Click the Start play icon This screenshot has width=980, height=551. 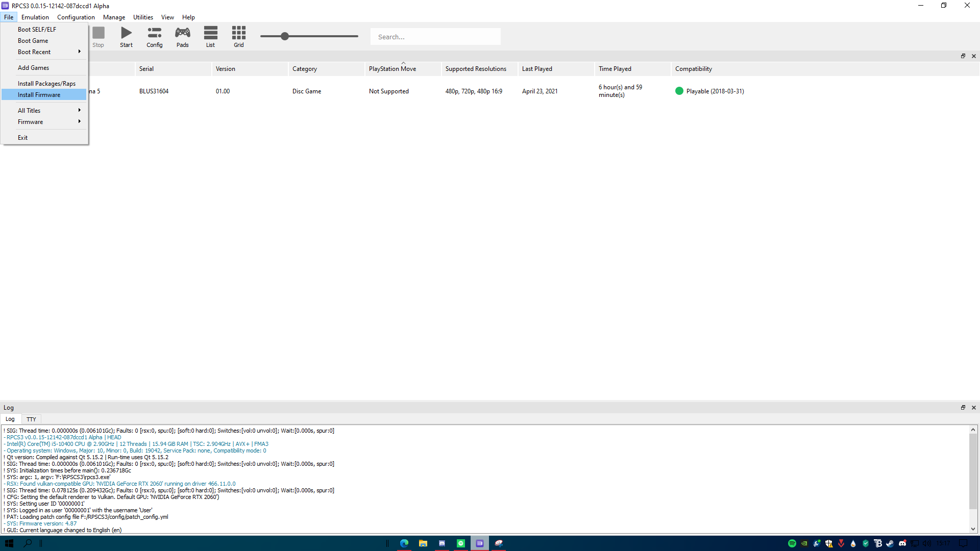pos(126,37)
